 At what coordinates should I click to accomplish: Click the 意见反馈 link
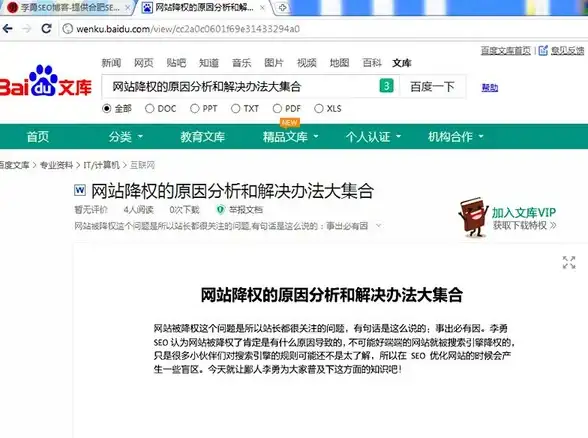coord(567,50)
